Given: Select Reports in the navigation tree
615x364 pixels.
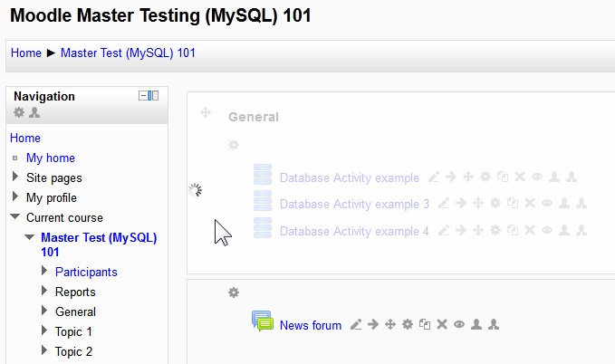Looking at the screenshot, I should click(75, 292).
